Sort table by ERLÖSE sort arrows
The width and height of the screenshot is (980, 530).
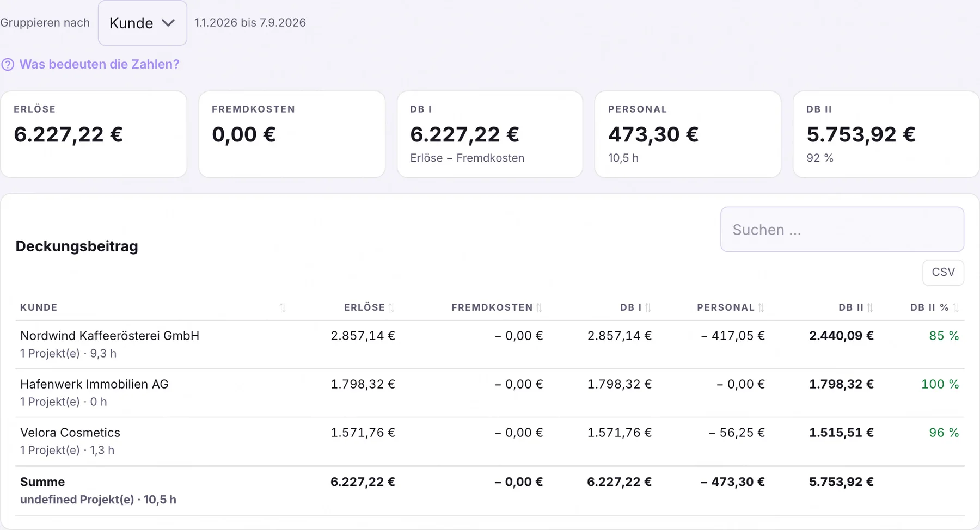391,307
